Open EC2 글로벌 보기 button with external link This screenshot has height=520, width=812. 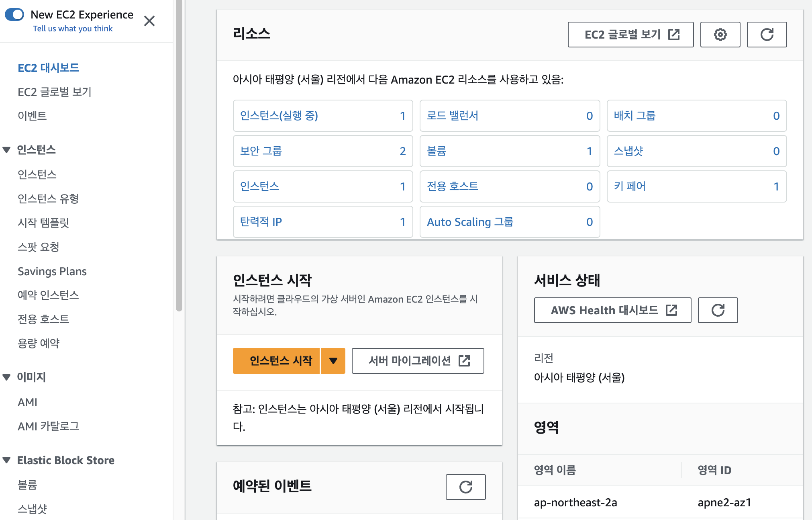pos(630,35)
